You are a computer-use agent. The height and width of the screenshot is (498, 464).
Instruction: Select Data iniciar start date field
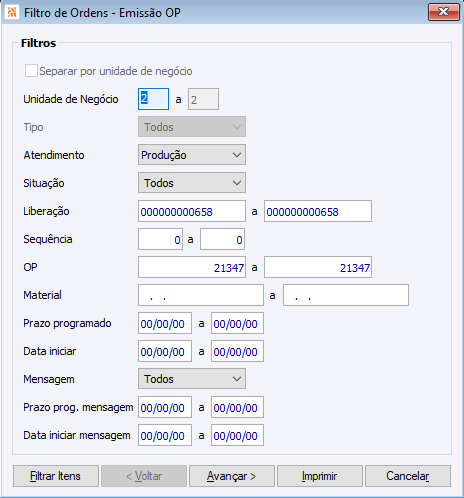pos(165,351)
